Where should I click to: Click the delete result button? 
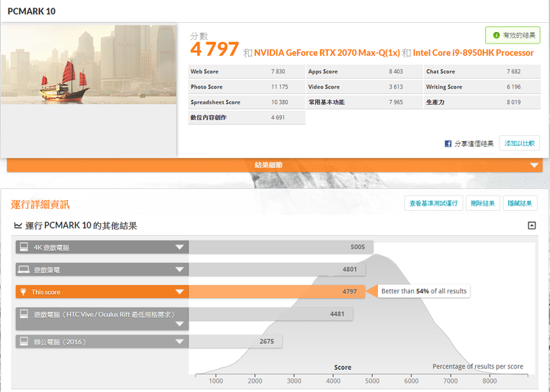(x=483, y=203)
